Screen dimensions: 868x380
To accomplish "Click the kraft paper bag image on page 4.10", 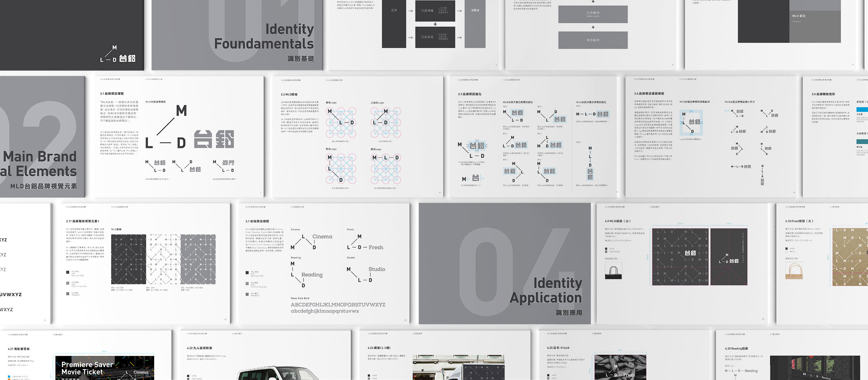I will click(x=794, y=271).
